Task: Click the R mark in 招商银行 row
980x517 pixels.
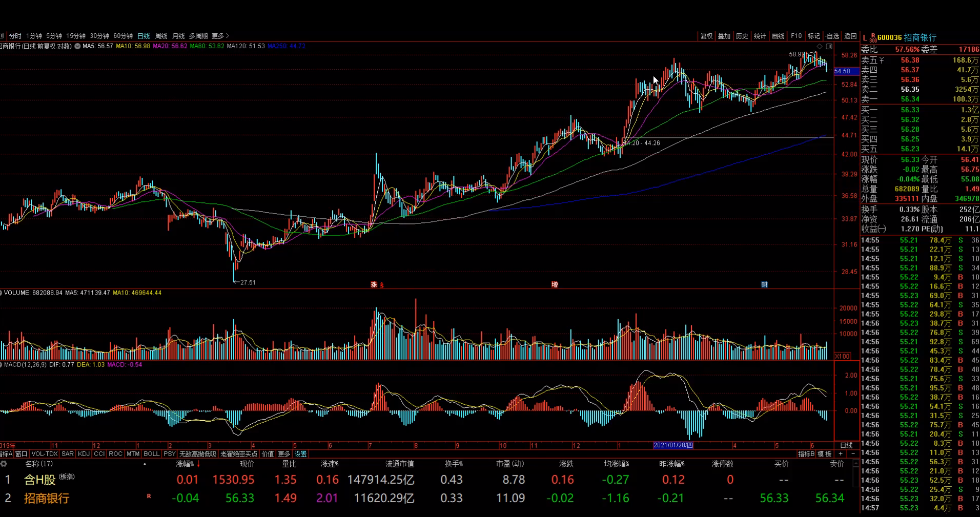Action: pyautogui.click(x=149, y=496)
